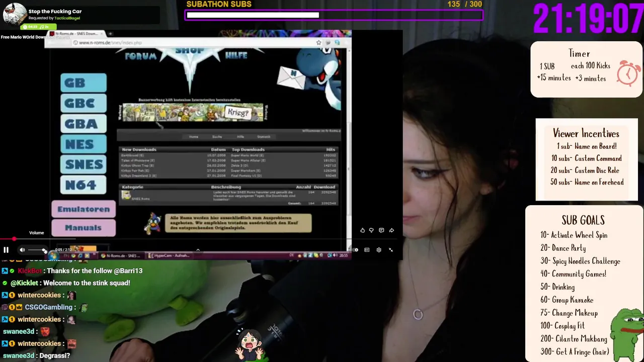
Task: Open the NES roms section
Action: 84,144
